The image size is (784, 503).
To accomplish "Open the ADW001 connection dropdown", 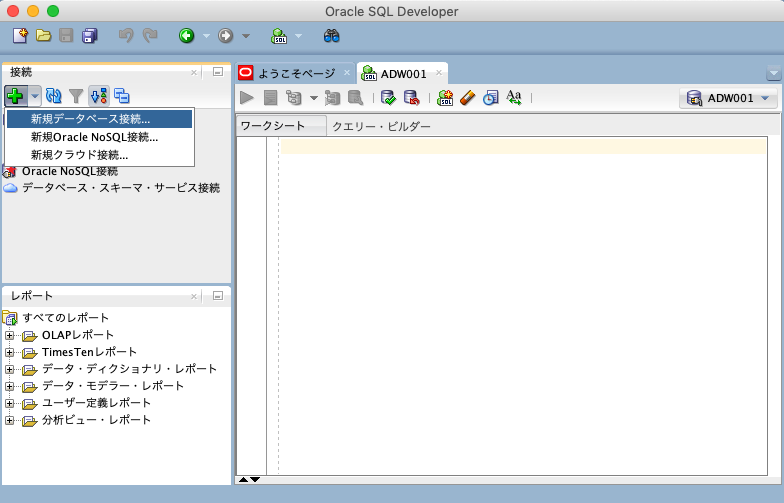I will 728,98.
